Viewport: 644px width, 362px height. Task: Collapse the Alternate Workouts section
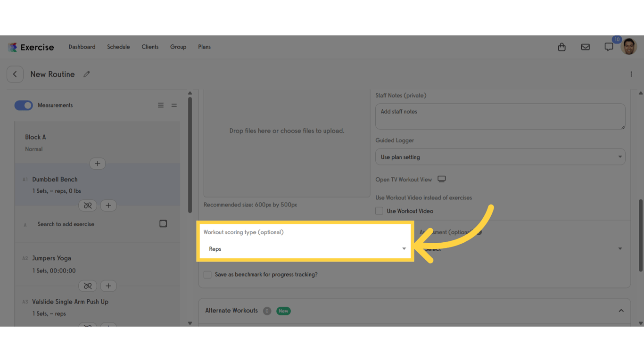621,310
